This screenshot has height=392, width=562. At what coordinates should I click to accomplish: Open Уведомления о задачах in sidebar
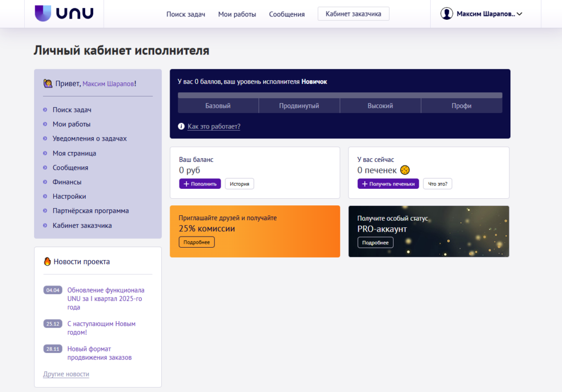(x=89, y=138)
